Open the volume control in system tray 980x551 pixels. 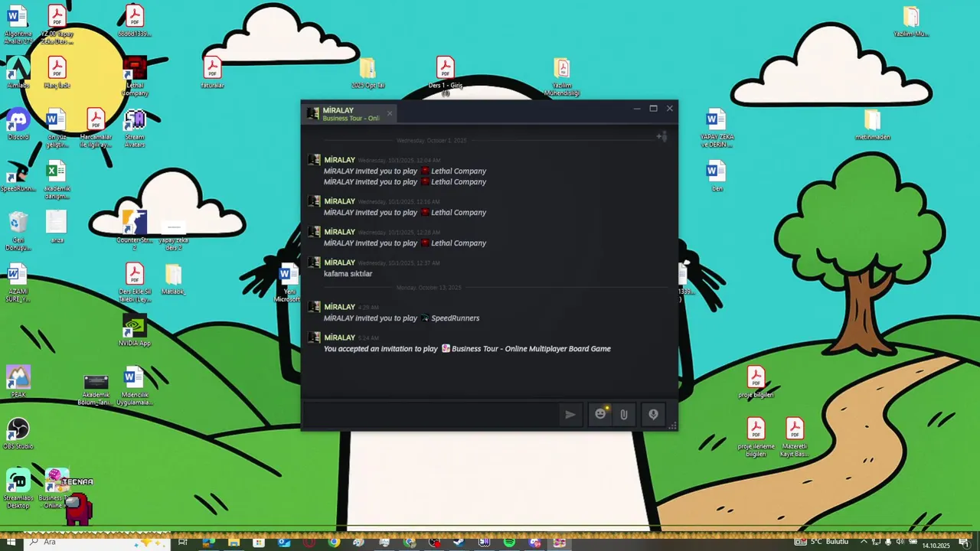[900, 542]
